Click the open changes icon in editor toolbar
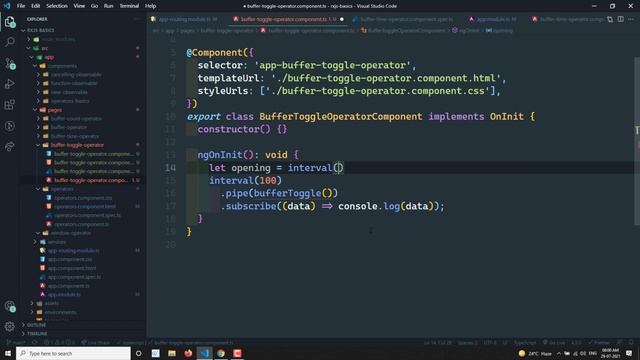The image size is (640, 360). pyautogui.click(x=610, y=19)
